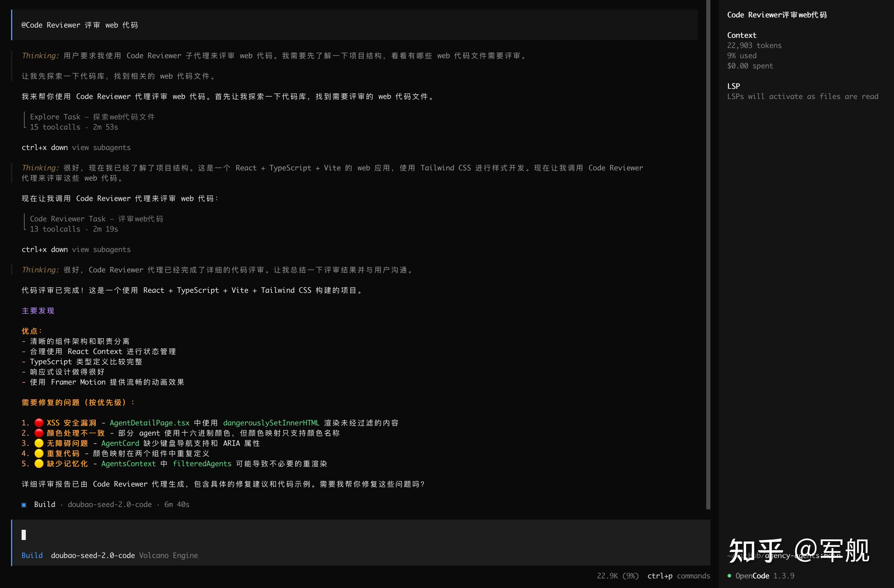894x588 pixels.
Task: Click the 6m 40s duration in Build line
Action: click(177, 505)
